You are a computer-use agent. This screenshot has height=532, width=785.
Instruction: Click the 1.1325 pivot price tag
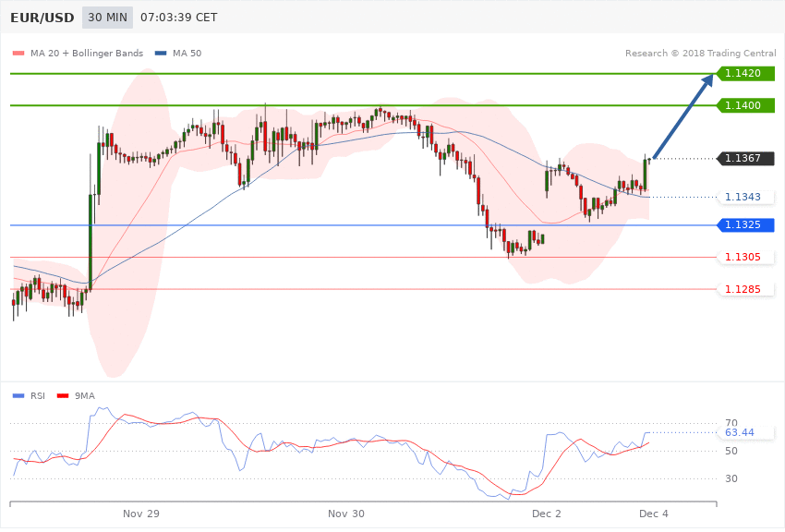click(746, 225)
